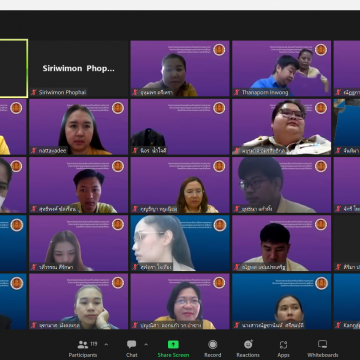
Task: Click muted mic icon on Thanaporn Inwong tile
Action: pos(237,92)
